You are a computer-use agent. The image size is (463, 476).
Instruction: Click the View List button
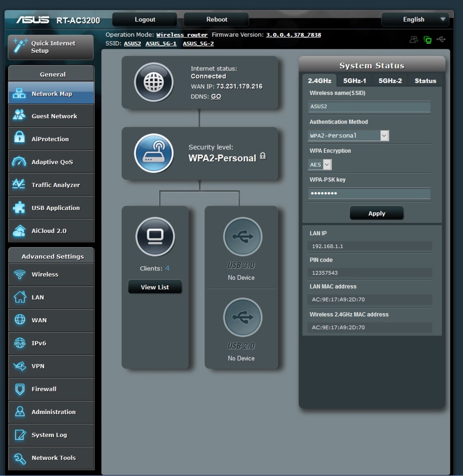155,287
